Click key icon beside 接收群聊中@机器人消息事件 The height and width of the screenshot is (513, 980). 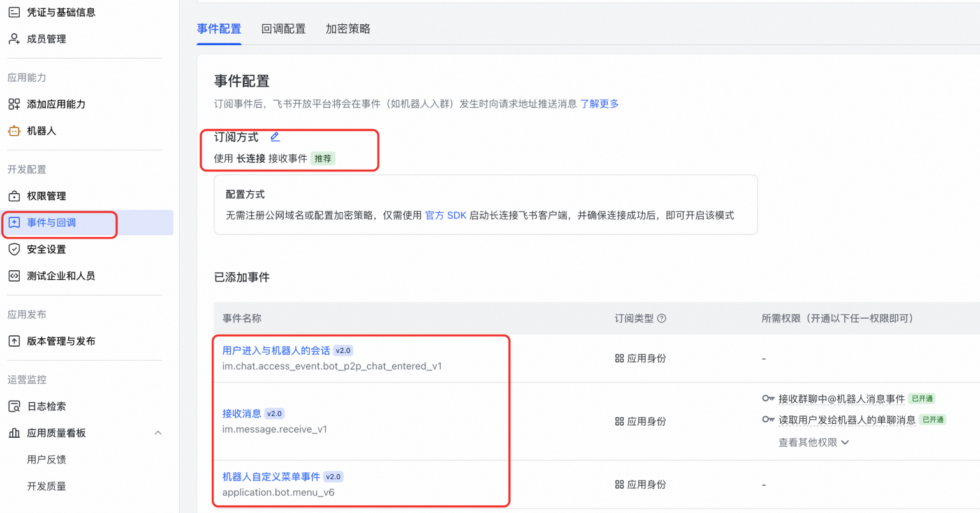coord(768,398)
